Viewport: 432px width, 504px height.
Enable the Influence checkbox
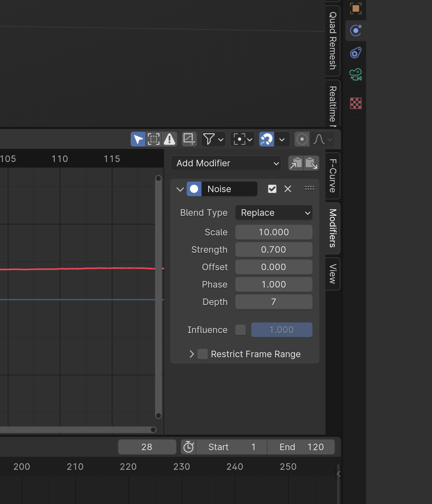(241, 330)
